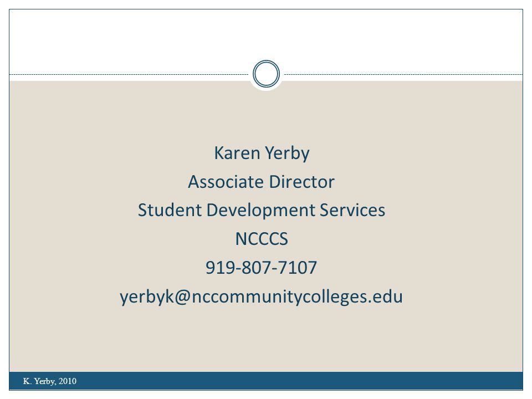The image size is (532, 399).
Task: Click the dashed line left of circle
Action: click(x=129, y=74)
